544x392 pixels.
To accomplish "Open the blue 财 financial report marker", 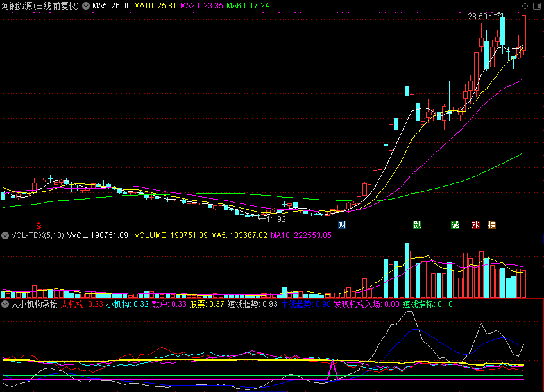I will pyautogui.click(x=342, y=225).
